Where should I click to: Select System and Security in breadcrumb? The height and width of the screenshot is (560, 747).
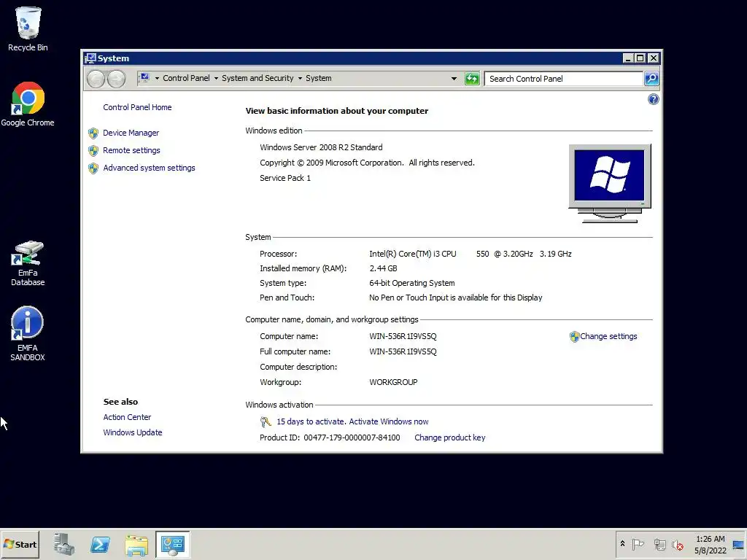(x=258, y=78)
